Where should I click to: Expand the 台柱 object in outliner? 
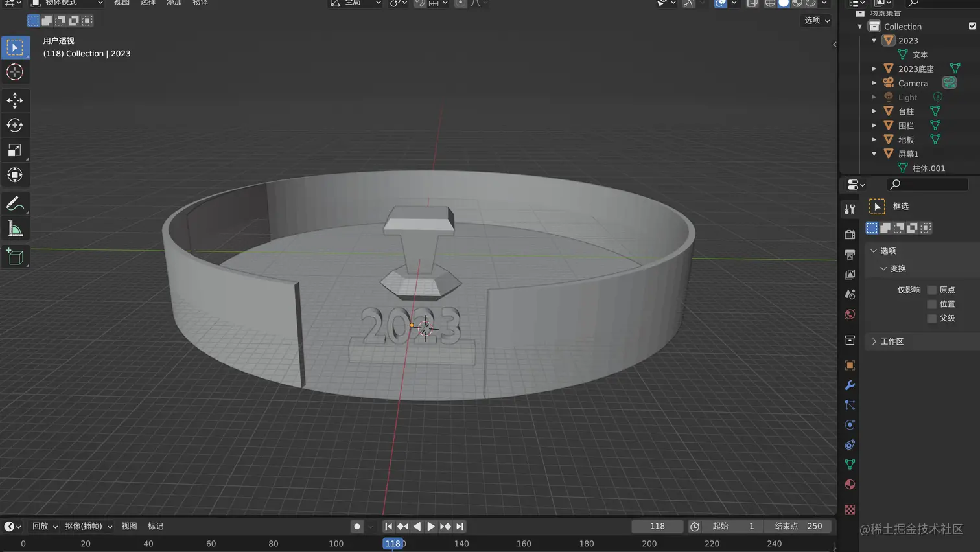(x=874, y=111)
